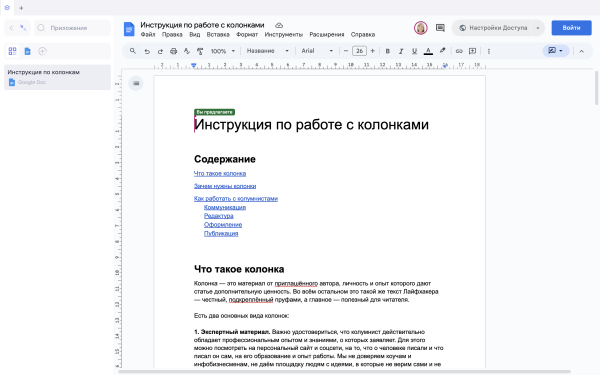Screen dimensions: 600x375
Task: Print the document with printer icon
Action: [x=173, y=51]
